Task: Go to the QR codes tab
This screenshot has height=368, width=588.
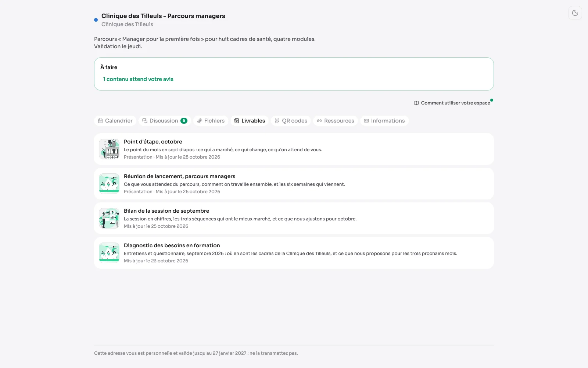Action: (291, 121)
